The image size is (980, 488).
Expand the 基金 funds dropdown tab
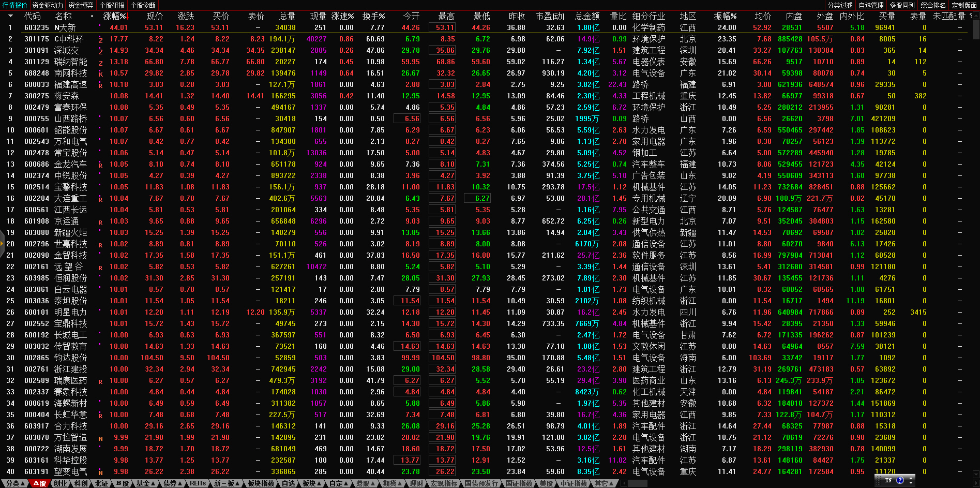tap(145, 483)
